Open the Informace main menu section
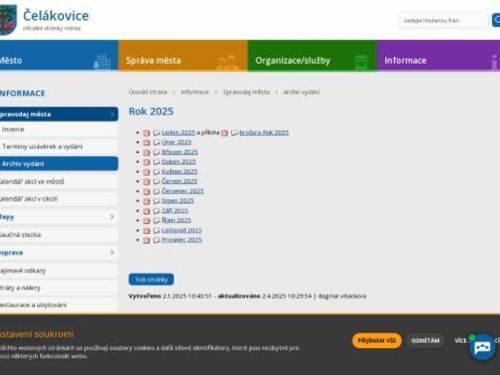The width and height of the screenshot is (500, 375). (x=438, y=56)
